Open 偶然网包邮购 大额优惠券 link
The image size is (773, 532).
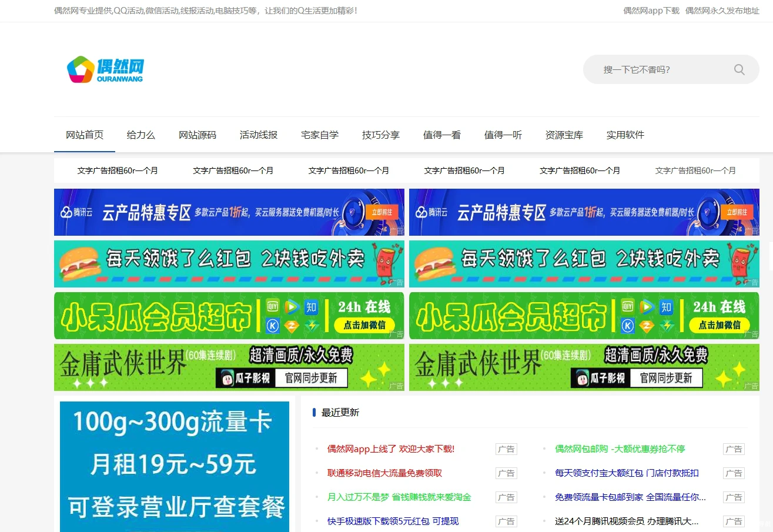[620, 449]
